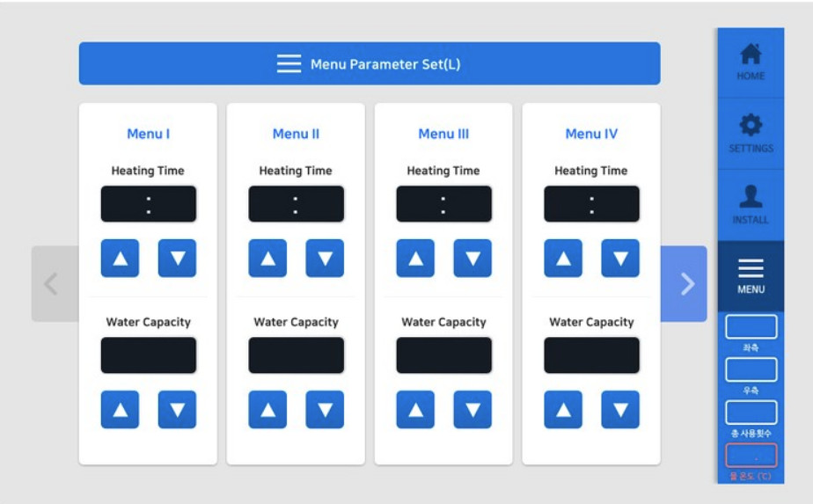This screenshot has height=504, width=813.
Task: Go to next page with right chevron
Action: click(684, 283)
